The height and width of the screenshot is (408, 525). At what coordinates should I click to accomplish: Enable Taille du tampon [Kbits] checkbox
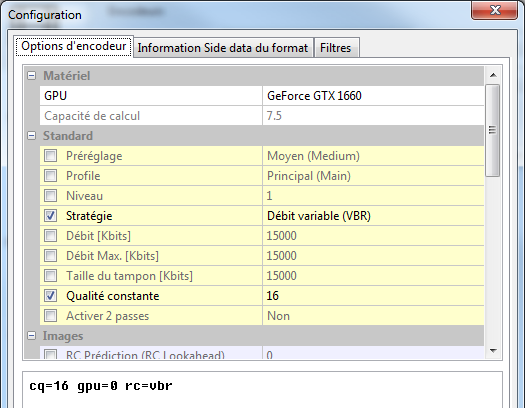(51, 276)
